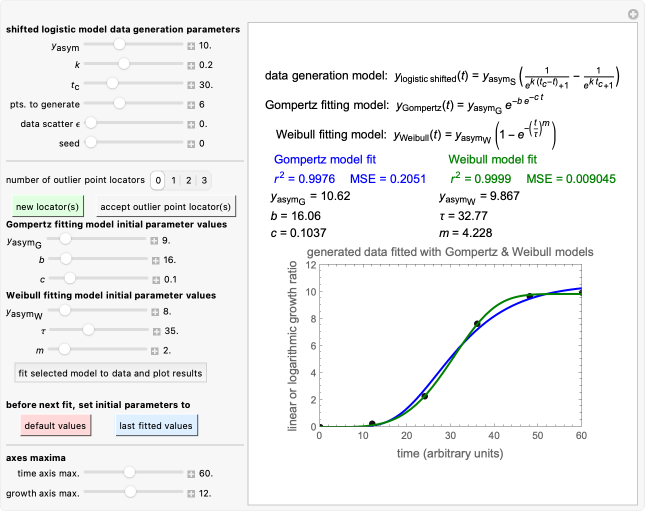Click the plus icon beside time axis max.
The height and width of the screenshot is (512, 645).
[191, 473]
